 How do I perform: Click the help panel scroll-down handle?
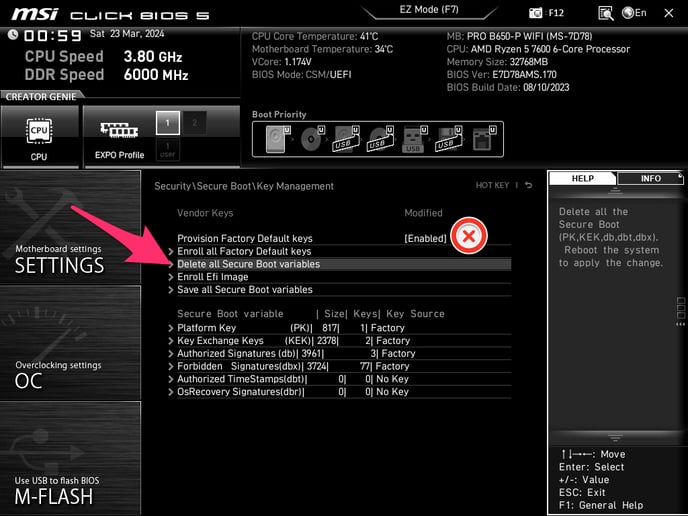(x=615, y=438)
